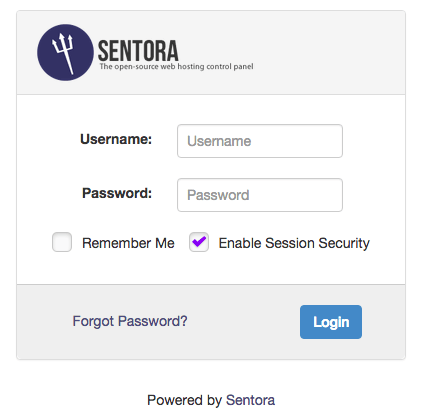Image resolution: width=423 pixels, height=419 pixels.
Task: Submit with the blue Login button
Action: click(x=331, y=322)
